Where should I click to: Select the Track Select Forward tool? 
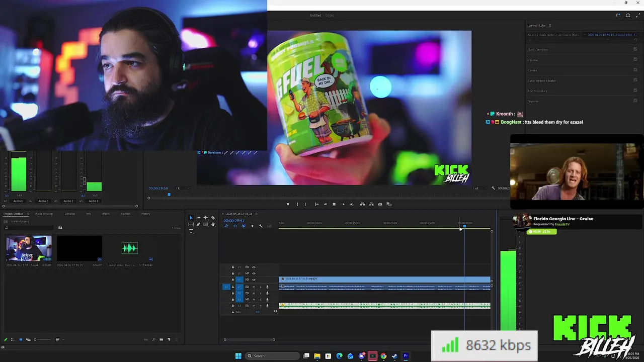pos(198,218)
